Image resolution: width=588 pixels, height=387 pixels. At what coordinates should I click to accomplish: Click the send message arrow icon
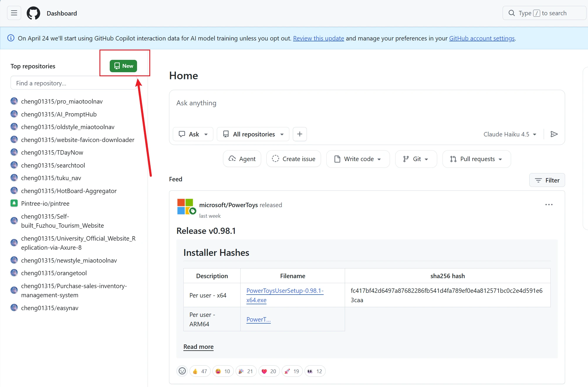click(554, 134)
